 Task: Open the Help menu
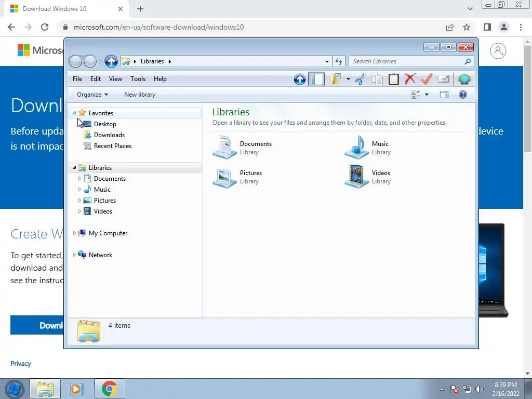pos(160,79)
